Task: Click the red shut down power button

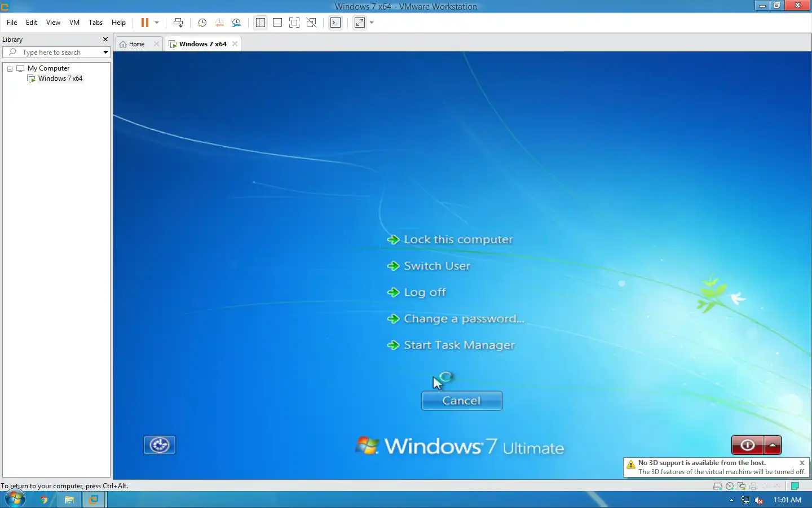Action: [747, 445]
